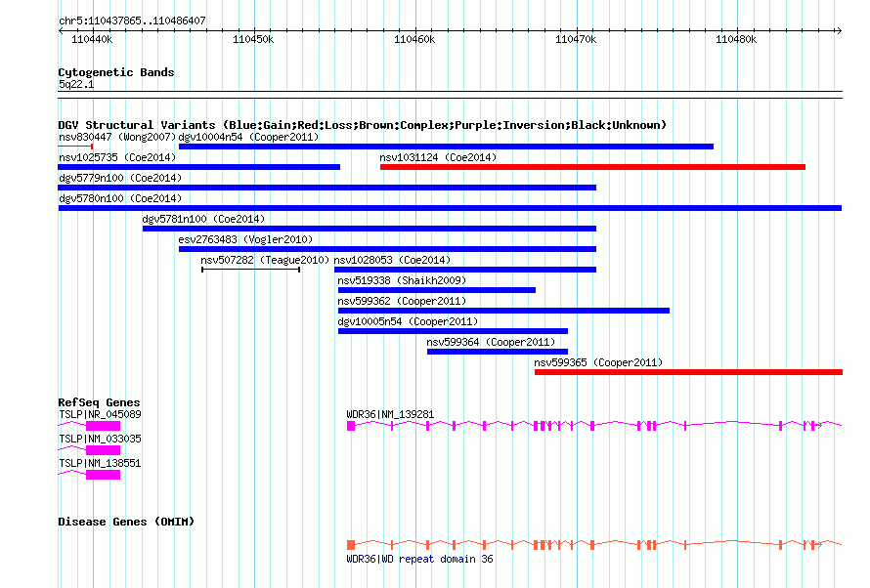Screen dimensions: 870x588
Task: Click the 110450k ruler tick label
Action: [x=253, y=39]
